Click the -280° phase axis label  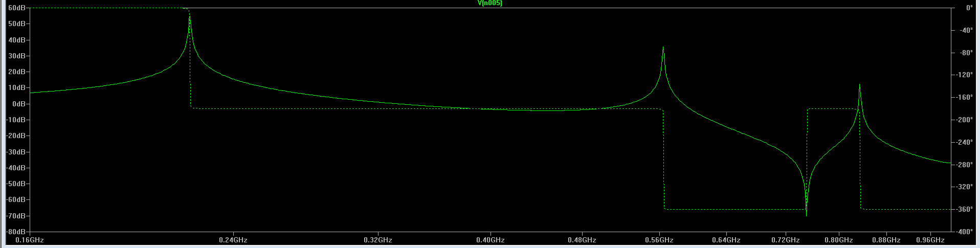(x=964, y=165)
